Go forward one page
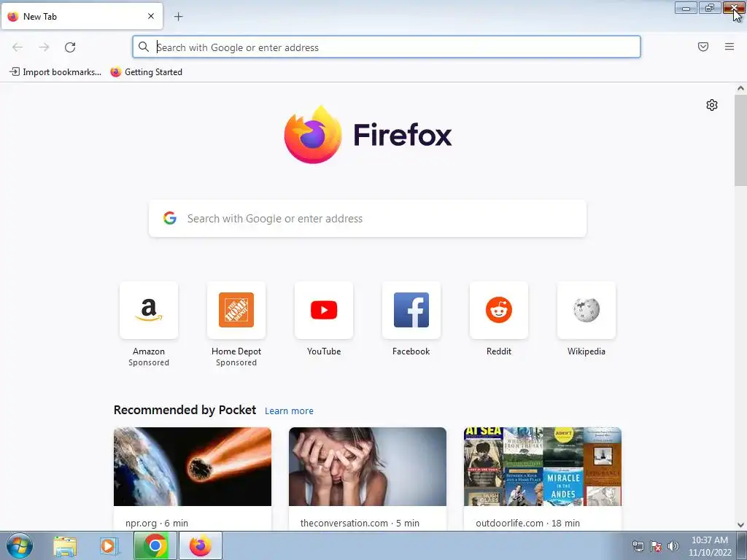The image size is (747, 560). (44, 47)
